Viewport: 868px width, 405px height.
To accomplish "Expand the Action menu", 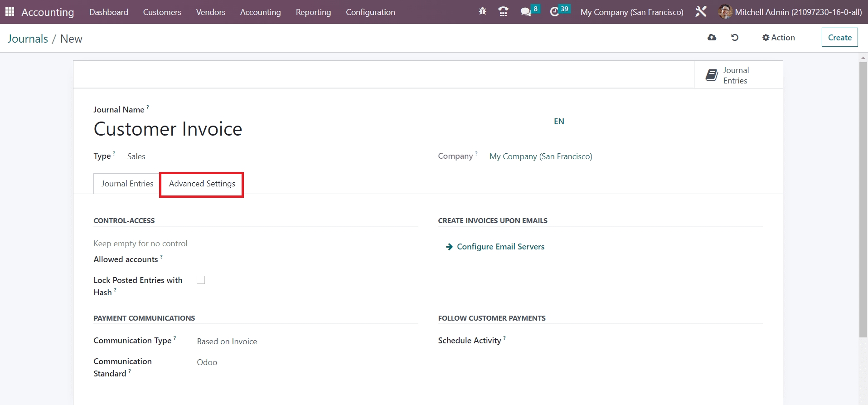I will pos(778,38).
